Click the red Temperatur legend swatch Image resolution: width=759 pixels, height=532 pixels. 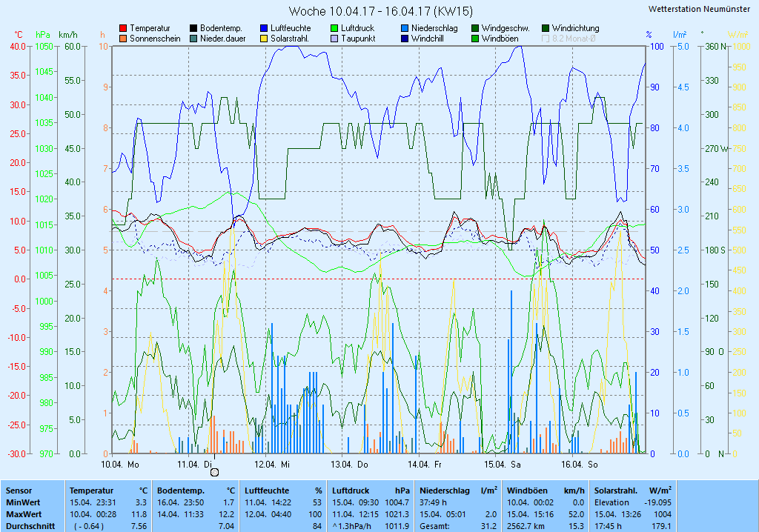[x=123, y=28]
